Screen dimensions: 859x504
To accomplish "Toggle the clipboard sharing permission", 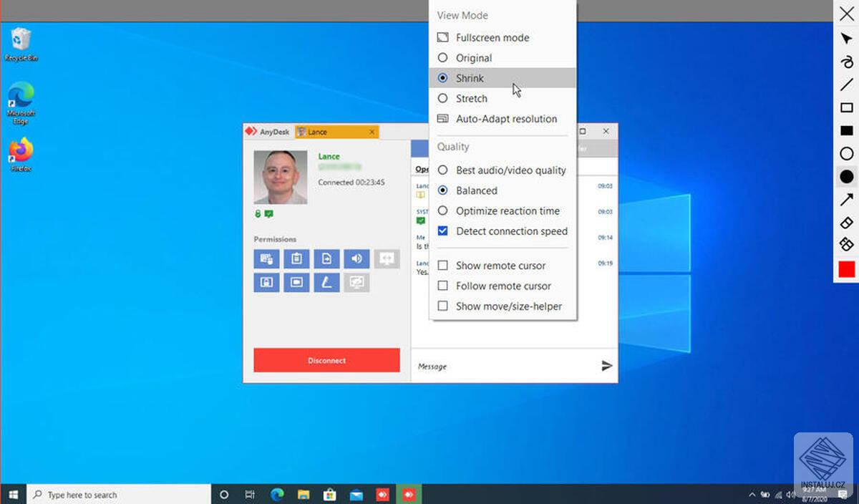I will coord(296,258).
